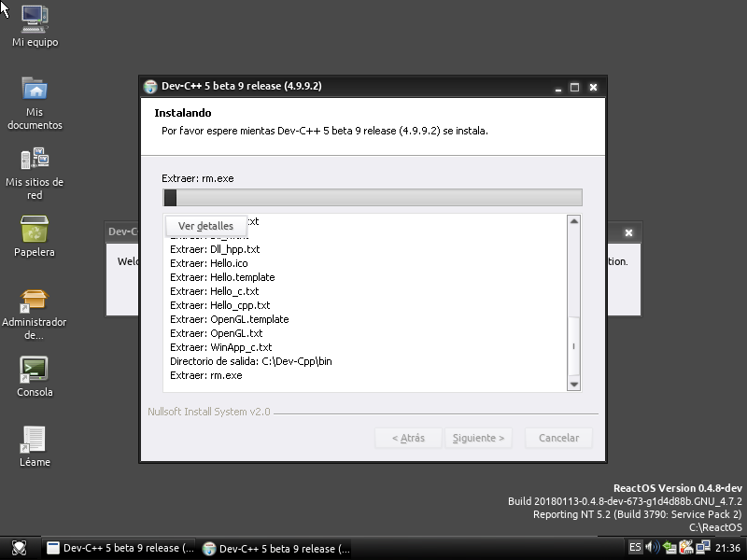Click the details list scroll-down arrow
Viewport: 747px width, 560px height.
pos(574,384)
